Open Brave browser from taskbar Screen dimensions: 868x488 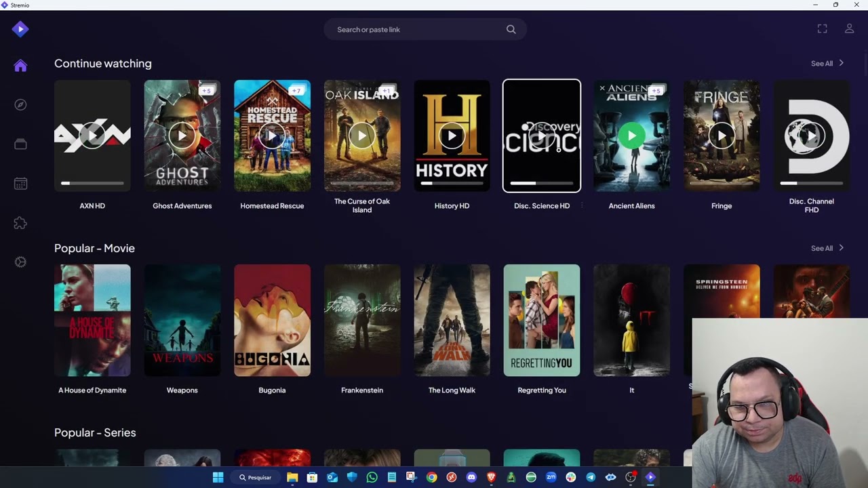point(491,477)
